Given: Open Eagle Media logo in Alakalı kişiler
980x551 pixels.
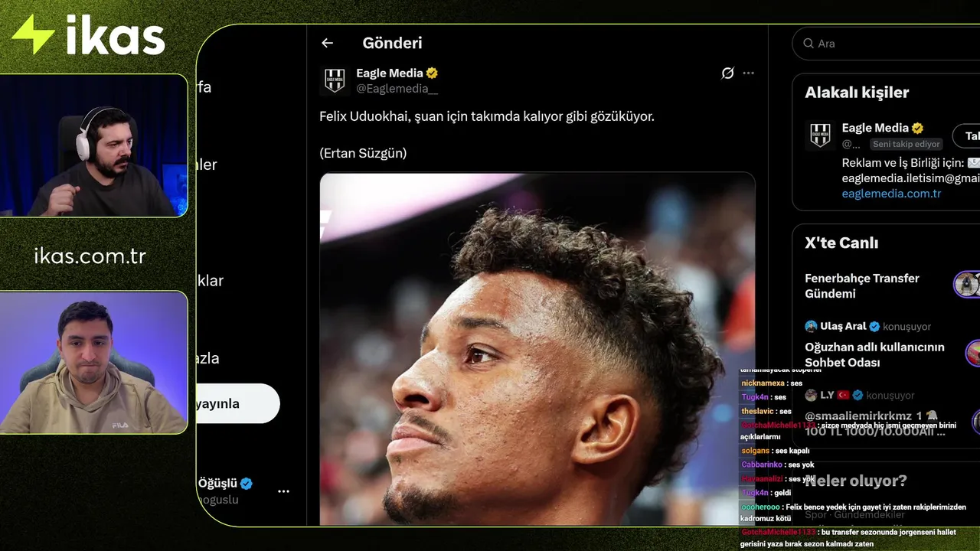Looking at the screenshot, I should [x=820, y=135].
